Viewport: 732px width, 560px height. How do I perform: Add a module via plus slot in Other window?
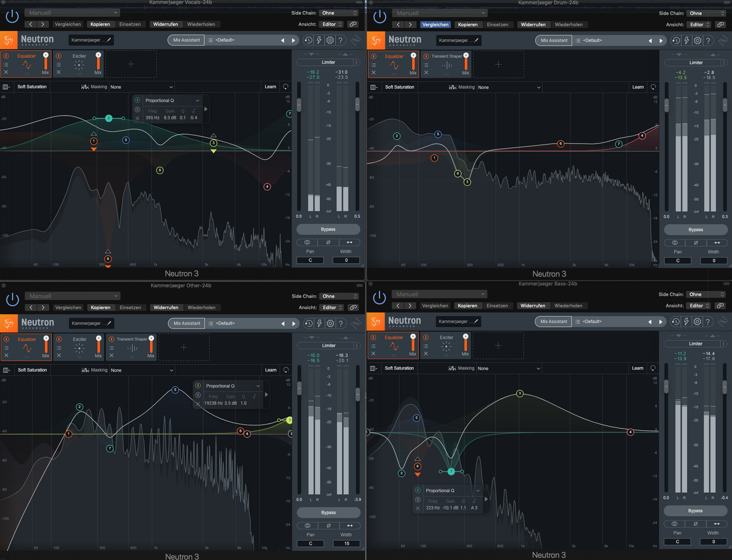coord(184,347)
